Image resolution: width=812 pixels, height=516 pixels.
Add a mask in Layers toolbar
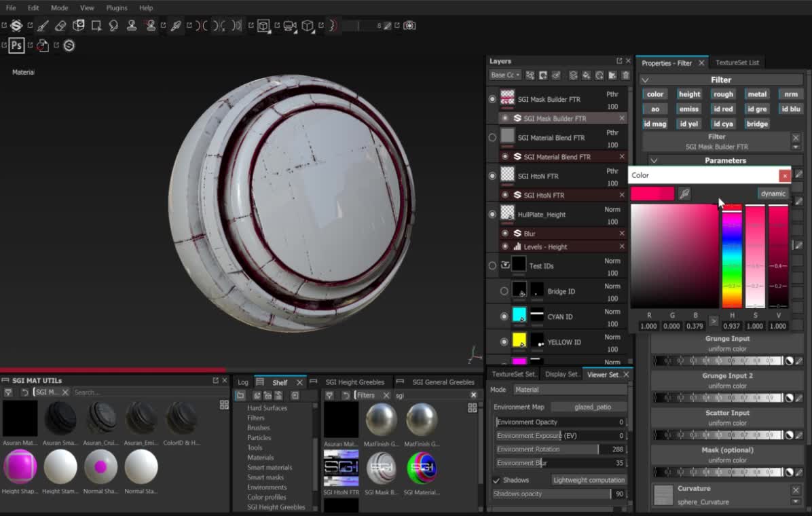click(542, 75)
